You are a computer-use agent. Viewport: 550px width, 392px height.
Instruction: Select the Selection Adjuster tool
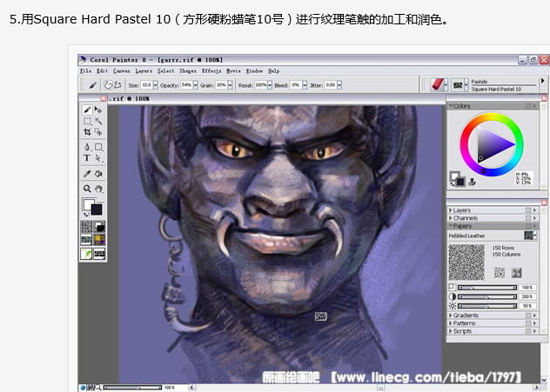[x=98, y=132]
